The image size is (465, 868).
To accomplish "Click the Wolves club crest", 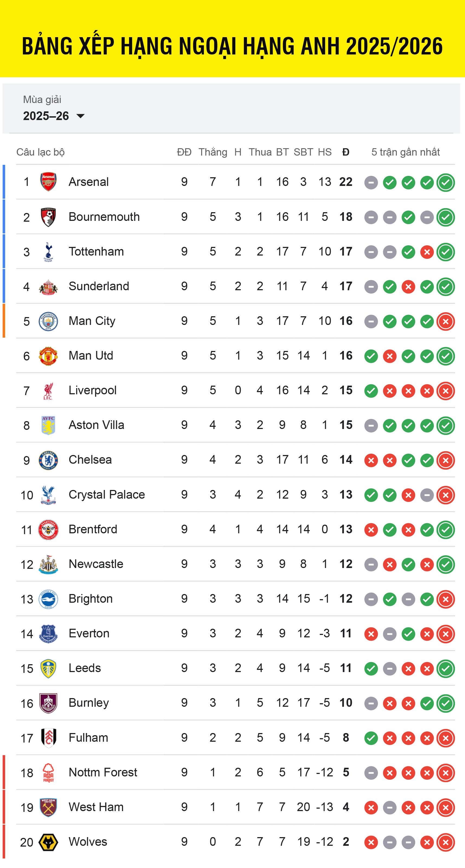I will coord(48,842).
